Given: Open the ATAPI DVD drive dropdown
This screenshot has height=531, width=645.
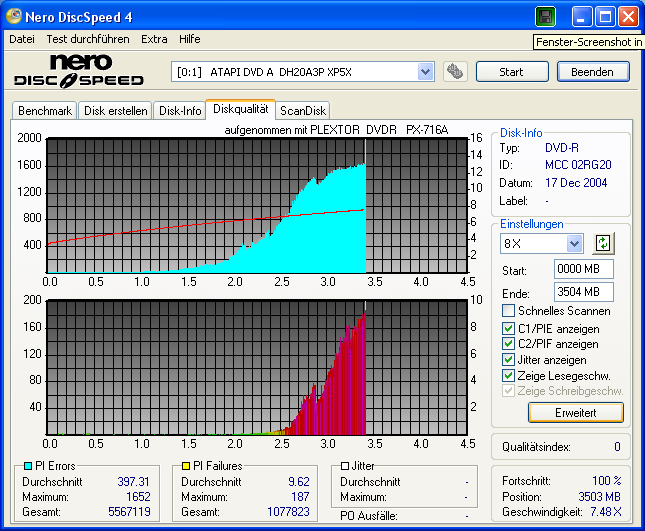Looking at the screenshot, I should pyautogui.click(x=425, y=72).
